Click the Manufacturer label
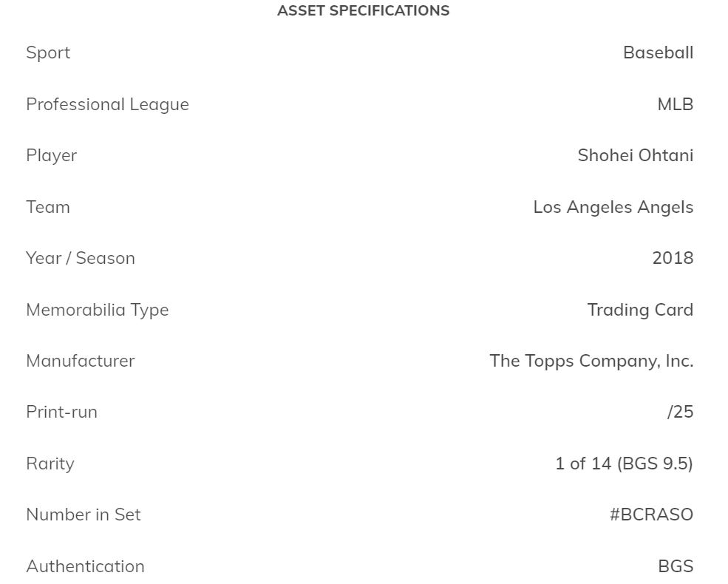 coord(80,361)
